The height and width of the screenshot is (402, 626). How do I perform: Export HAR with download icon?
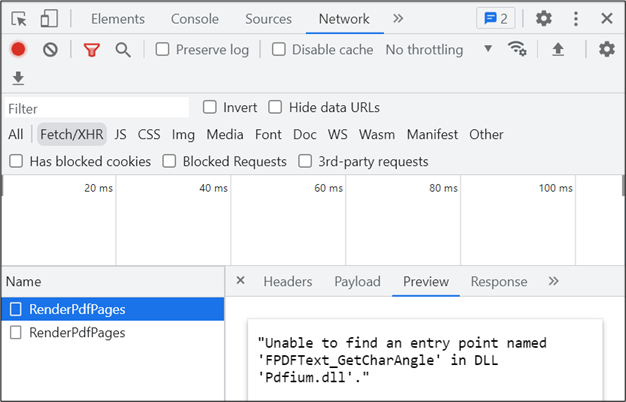pos(18,78)
